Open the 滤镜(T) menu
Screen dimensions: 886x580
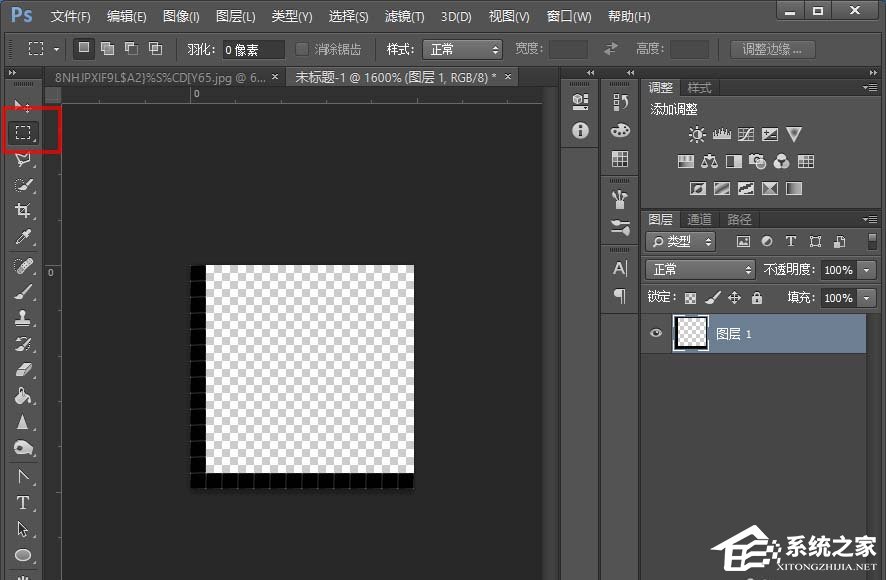(404, 17)
